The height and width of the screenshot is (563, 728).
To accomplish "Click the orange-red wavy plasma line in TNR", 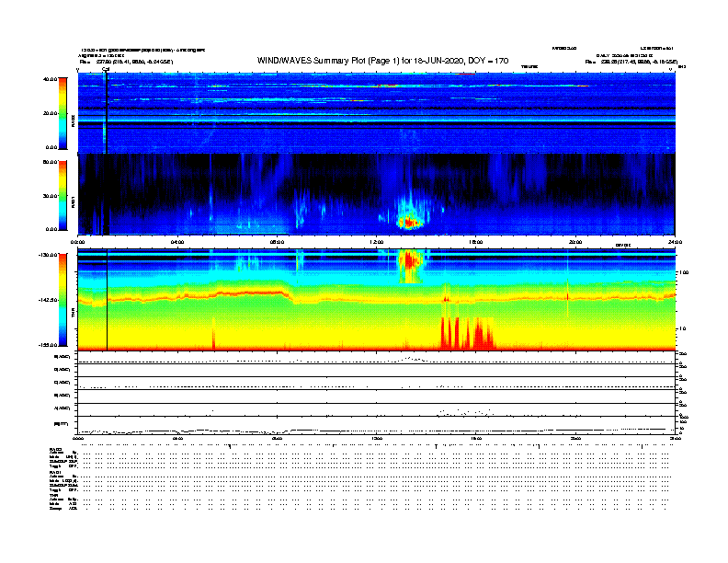I will coord(376,298).
